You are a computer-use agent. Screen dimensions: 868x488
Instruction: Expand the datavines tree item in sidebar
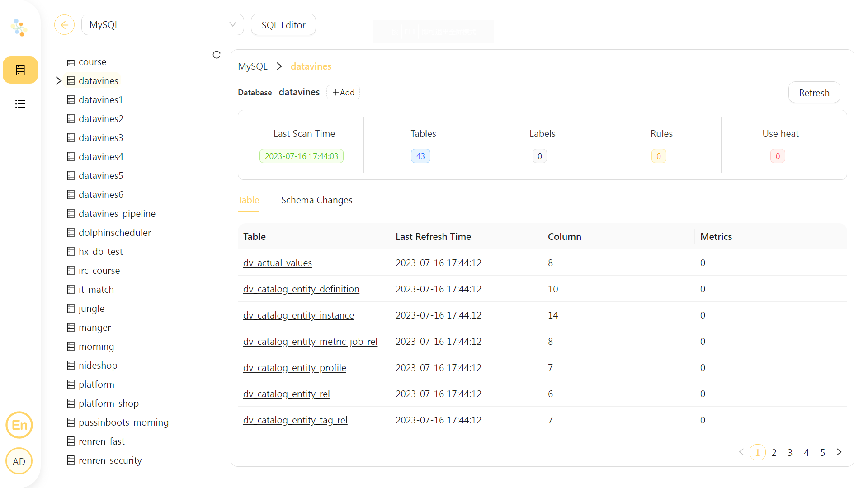click(58, 80)
